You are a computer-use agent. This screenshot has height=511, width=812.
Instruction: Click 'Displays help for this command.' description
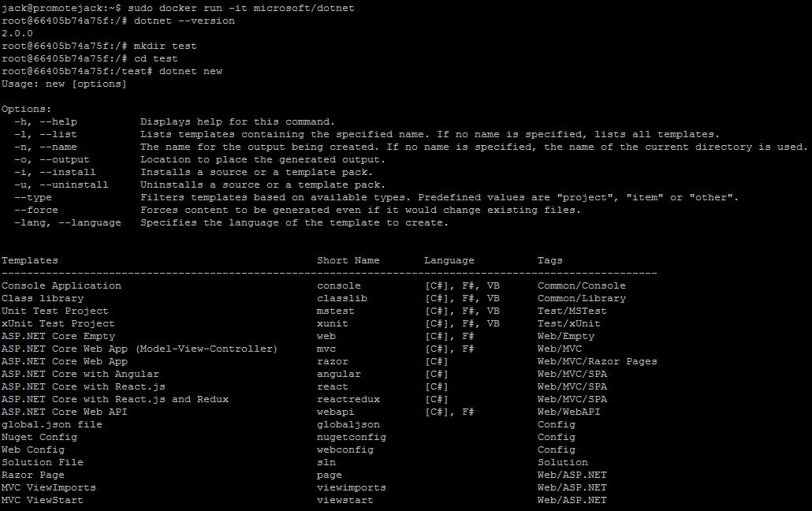[238, 121]
